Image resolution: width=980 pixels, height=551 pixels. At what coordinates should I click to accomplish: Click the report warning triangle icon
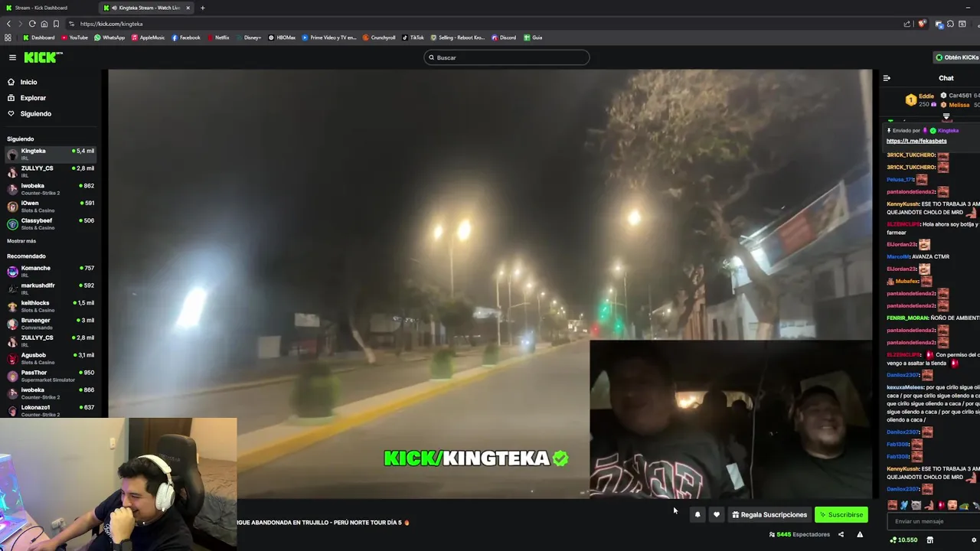860,534
